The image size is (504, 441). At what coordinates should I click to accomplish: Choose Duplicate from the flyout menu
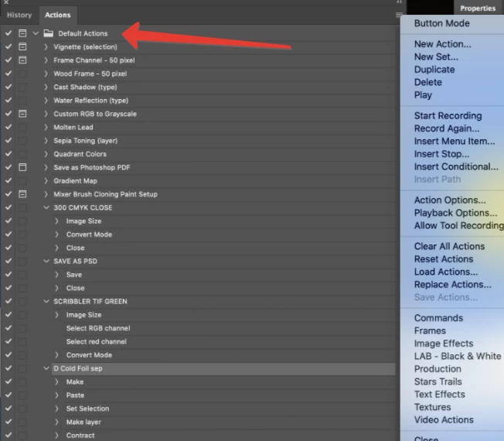tap(434, 70)
